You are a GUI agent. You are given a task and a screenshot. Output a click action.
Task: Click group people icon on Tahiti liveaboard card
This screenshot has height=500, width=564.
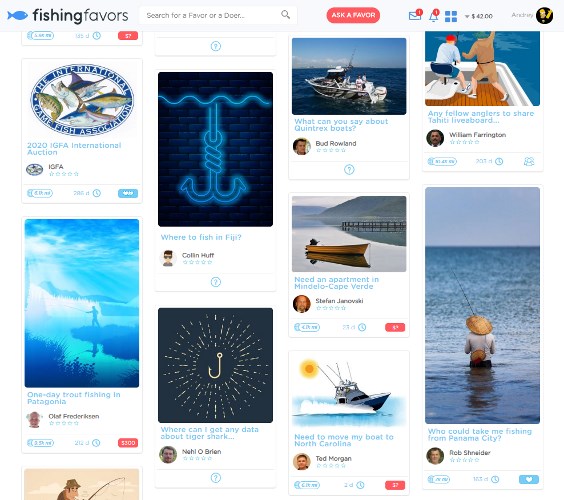[x=529, y=162]
